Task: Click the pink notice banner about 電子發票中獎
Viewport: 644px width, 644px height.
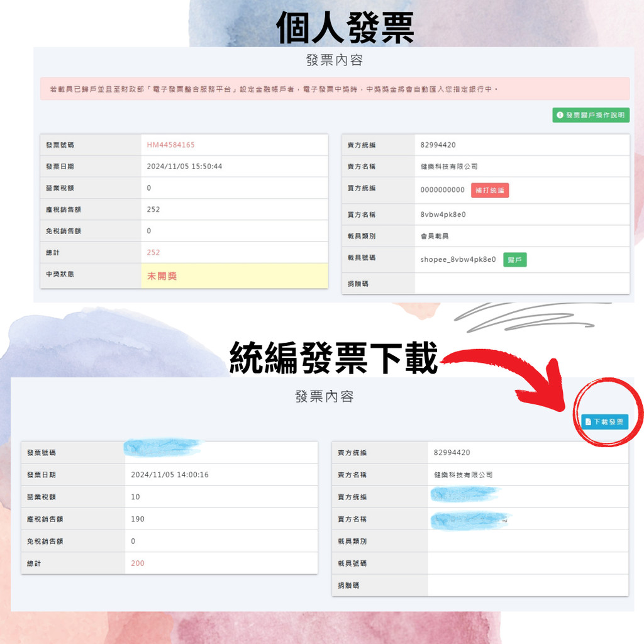Action: (335, 89)
